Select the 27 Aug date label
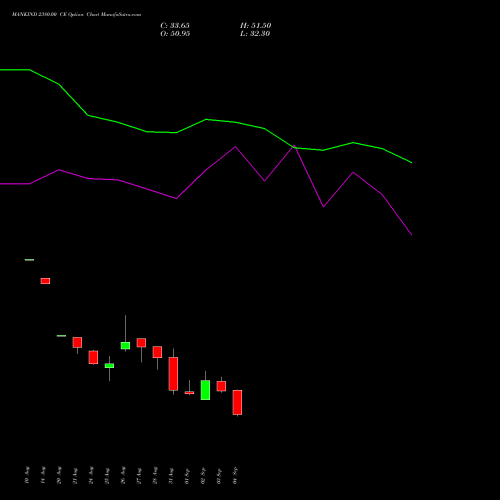Viewport: 500px width, 500px height. (139, 476)
